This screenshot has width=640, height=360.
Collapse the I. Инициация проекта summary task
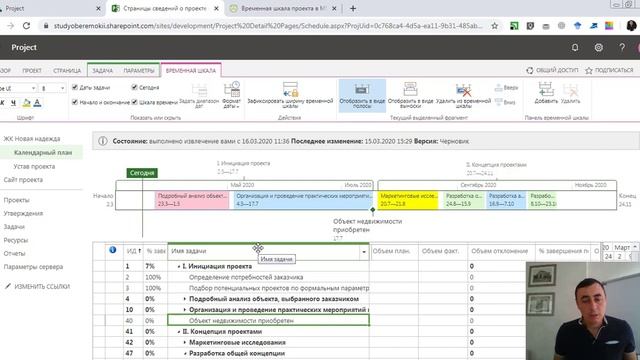coord(178,266)
